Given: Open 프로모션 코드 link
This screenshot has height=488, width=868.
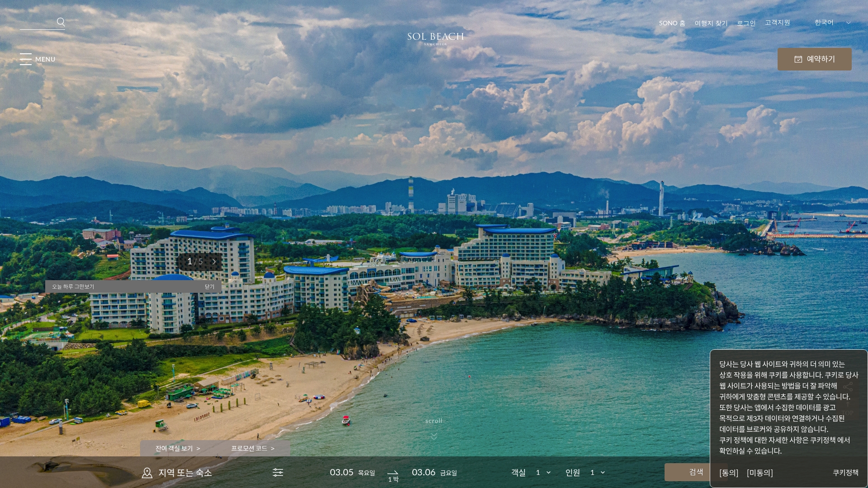Looking at the screenshot, I should 253,448.
